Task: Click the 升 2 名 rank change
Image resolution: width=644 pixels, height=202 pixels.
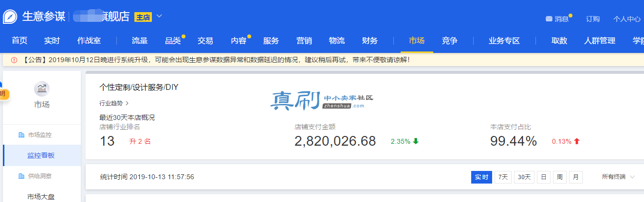Action: (x=140, y=142)
